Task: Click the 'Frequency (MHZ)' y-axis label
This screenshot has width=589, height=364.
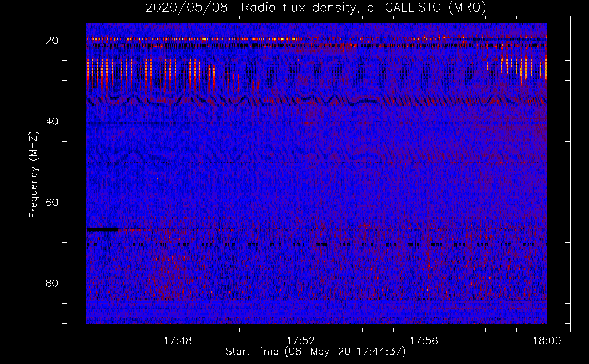Action: coord(33,175)
